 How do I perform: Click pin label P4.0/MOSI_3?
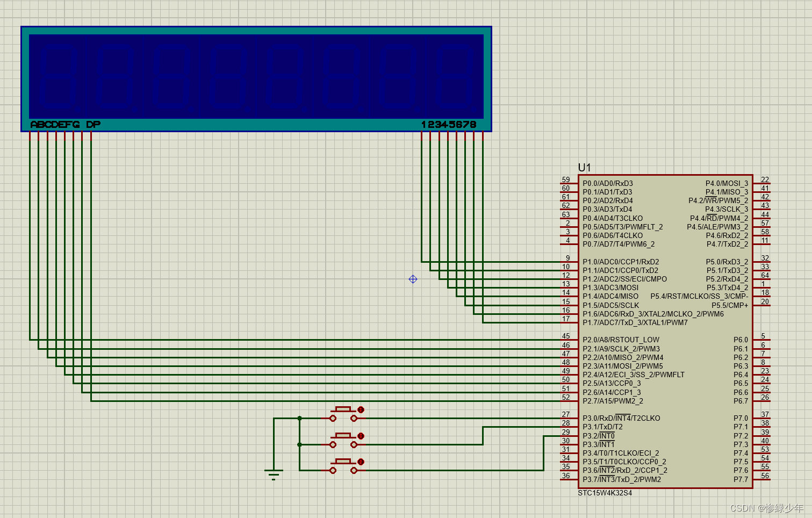727,183
